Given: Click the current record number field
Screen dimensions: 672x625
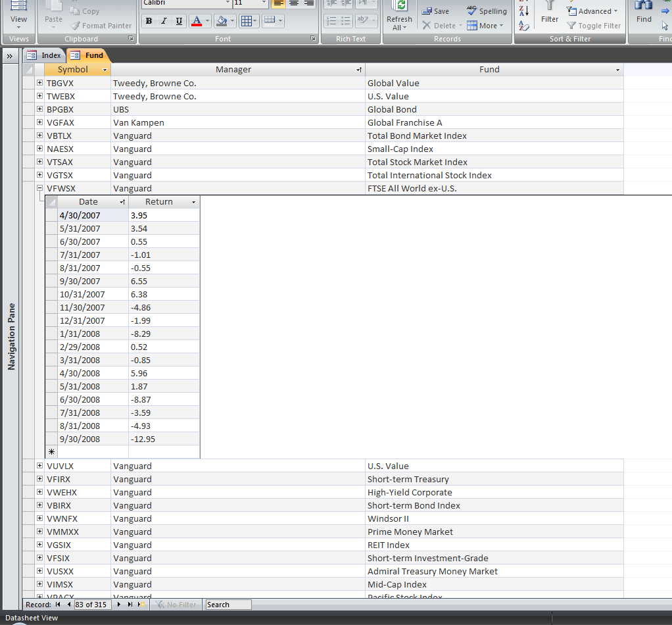Looking at the screenshot, I should (x=93, y=605).
